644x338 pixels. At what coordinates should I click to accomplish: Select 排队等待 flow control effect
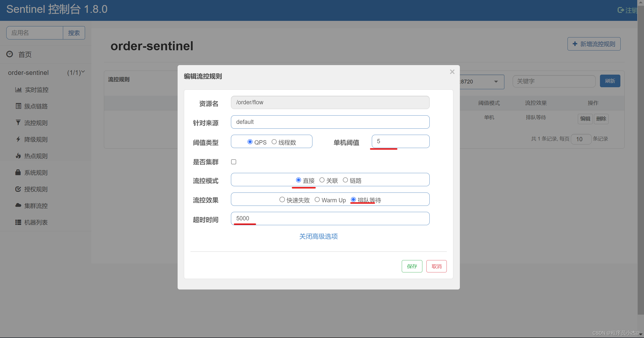(x=353, y=200)
